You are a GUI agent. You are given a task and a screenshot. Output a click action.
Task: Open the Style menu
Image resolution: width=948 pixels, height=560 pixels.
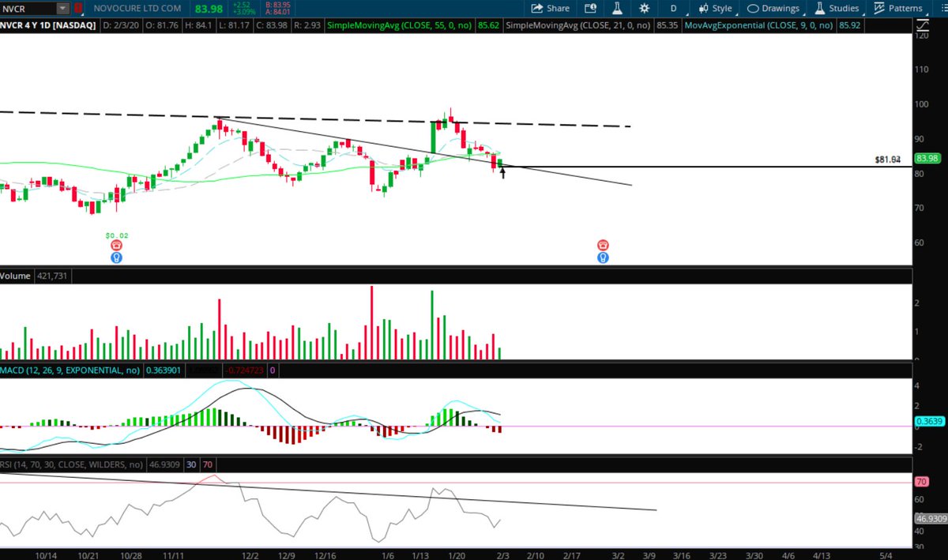[x=716, y=8]
